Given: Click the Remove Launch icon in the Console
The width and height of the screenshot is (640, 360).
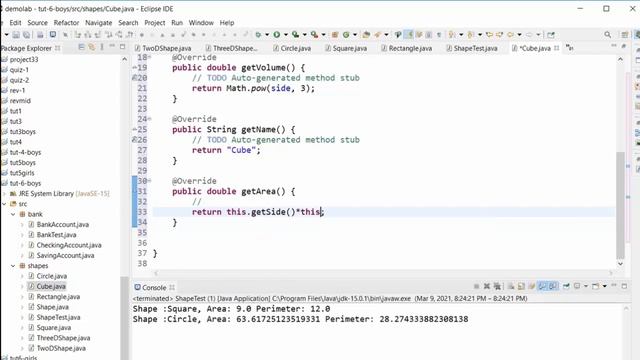Looking at the screenshot, I should [487, 286].
